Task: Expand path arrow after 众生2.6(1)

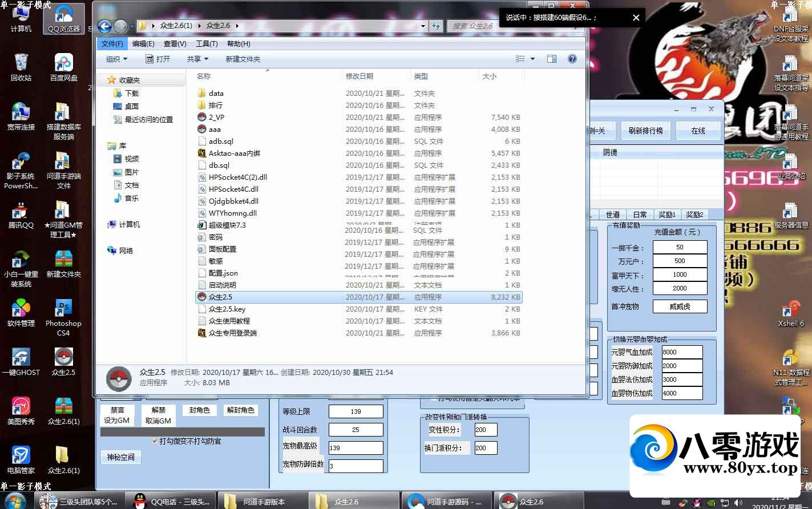Action: (x=199, y=26)
